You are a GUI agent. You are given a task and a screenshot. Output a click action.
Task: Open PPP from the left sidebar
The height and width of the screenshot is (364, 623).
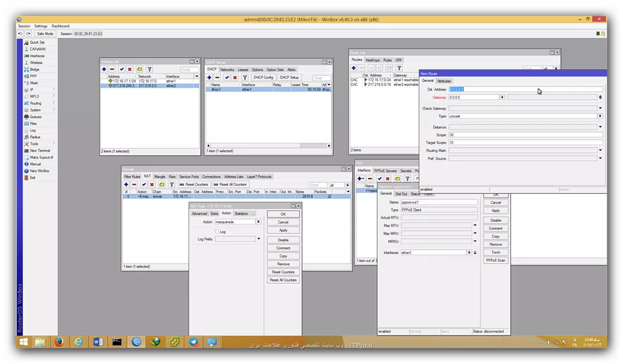(x=33, y=76)
